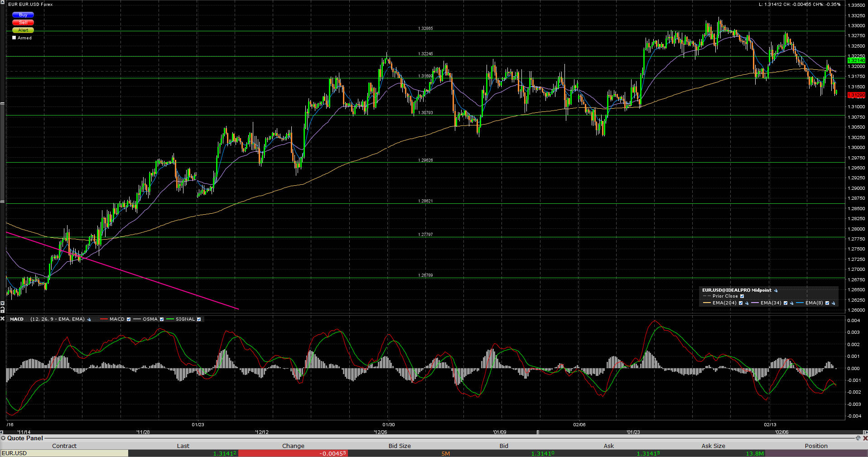
Task: Click the Ask Size 13.8M cell
Action: coord(714,453)
